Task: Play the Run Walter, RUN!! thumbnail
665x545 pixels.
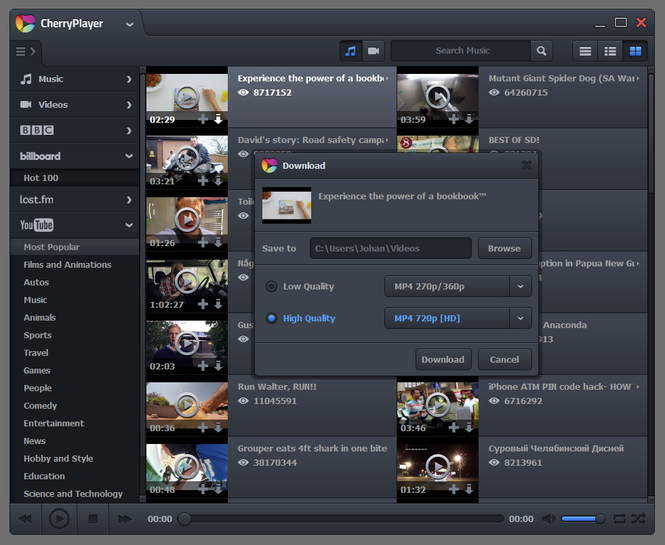Action: [x=187, y=405]
